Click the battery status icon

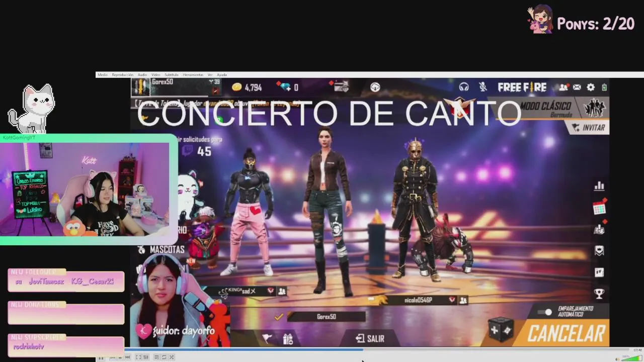(x=604, y=87)
